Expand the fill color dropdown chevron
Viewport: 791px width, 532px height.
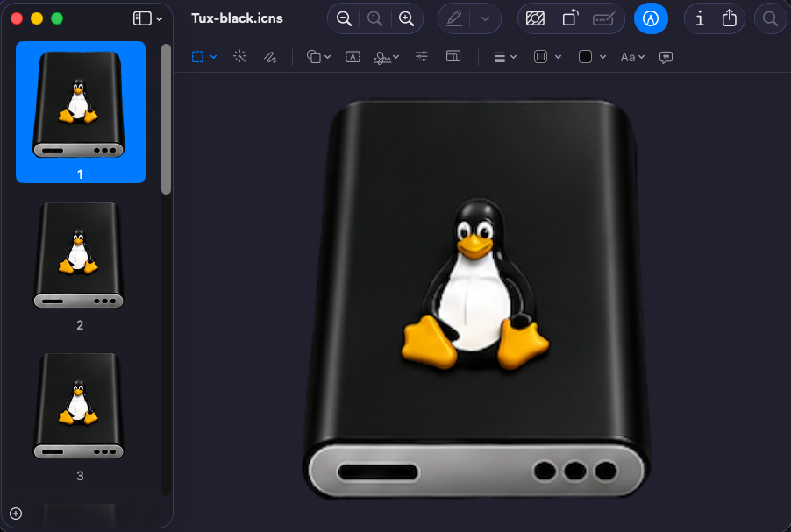point(602,57)
